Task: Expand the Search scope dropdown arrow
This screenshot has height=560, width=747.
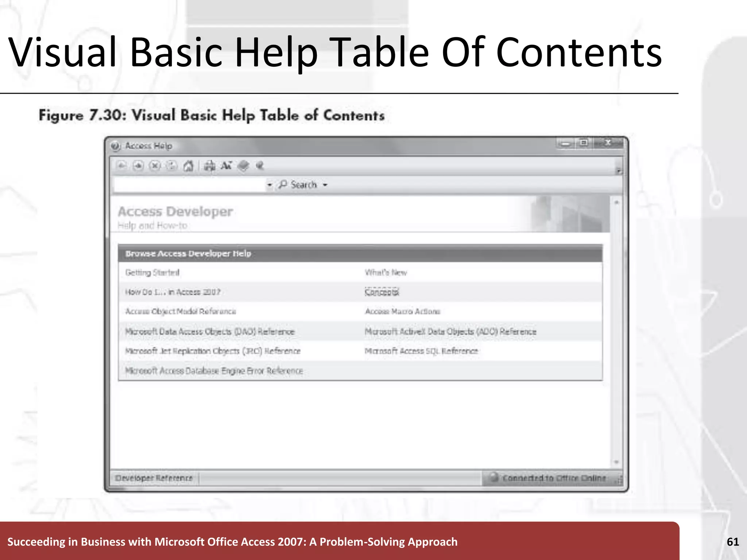Action: tap(325, 185)
